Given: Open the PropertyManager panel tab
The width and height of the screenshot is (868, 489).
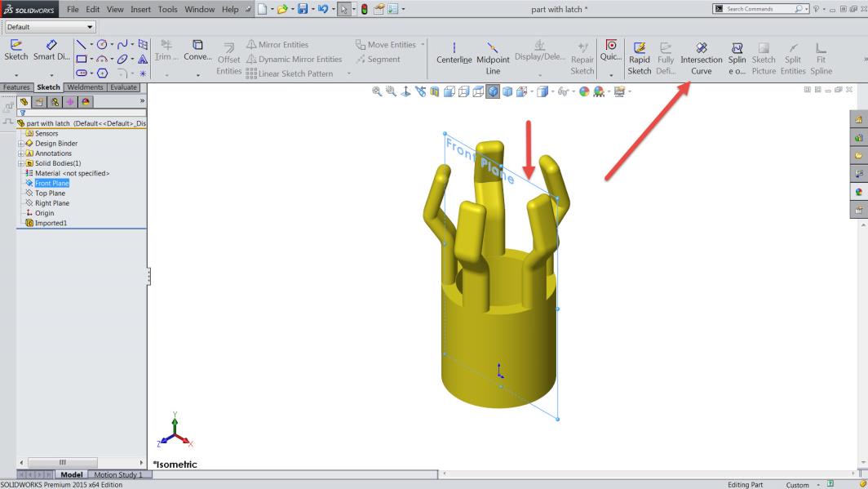Looking at the screenshot, I should (x=39, y=102).
